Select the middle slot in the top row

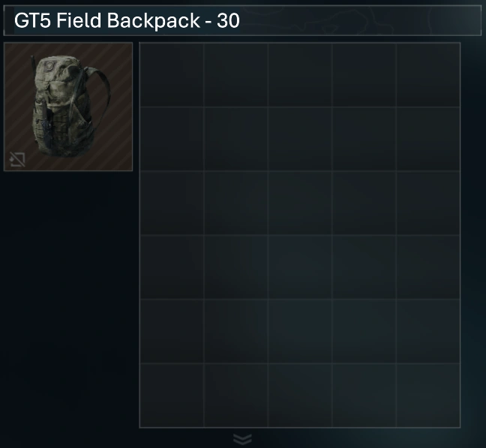coord(300,75)
